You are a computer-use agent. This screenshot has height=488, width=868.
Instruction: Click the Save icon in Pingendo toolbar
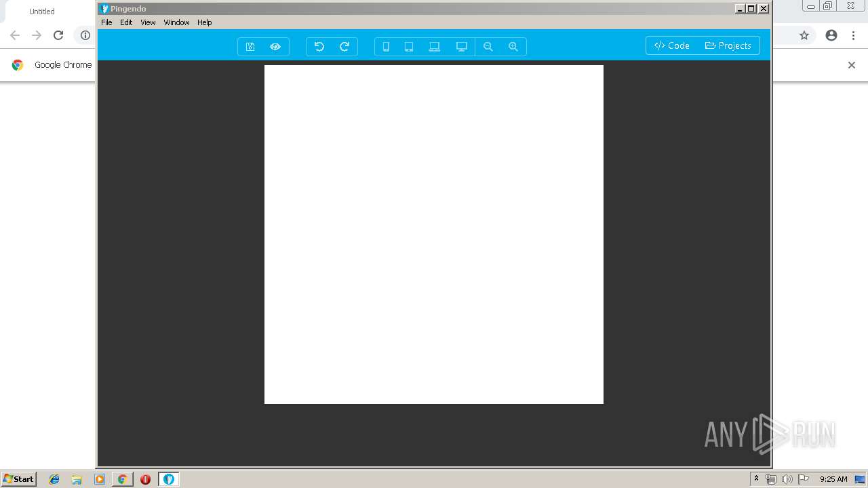click(x=250, y=47)
